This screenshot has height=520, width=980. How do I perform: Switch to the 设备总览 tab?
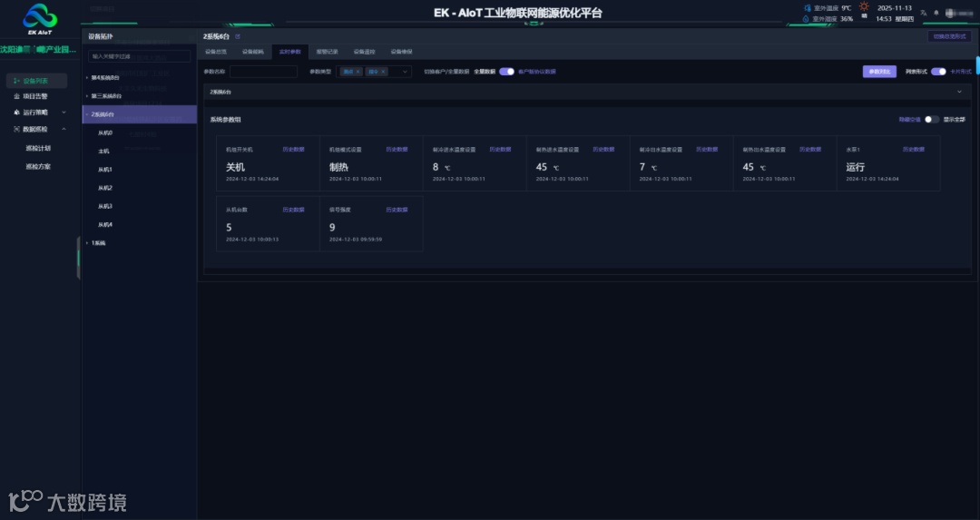point(216,52)
